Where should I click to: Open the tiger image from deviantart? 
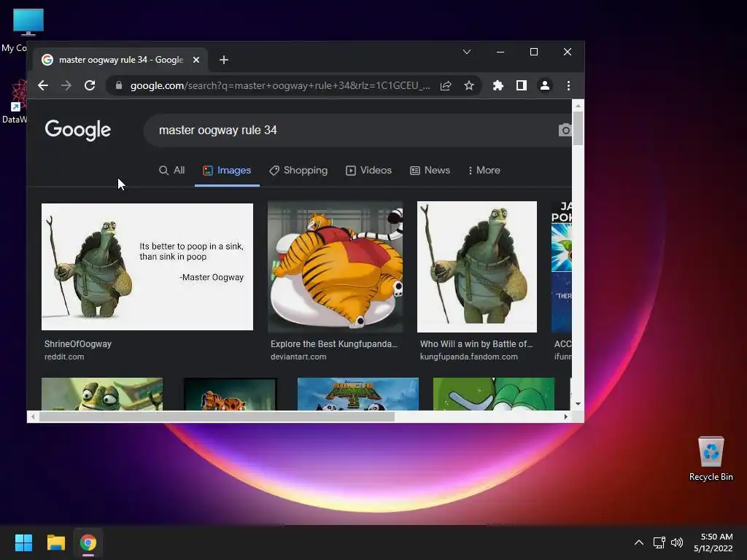tap(336, 267)
